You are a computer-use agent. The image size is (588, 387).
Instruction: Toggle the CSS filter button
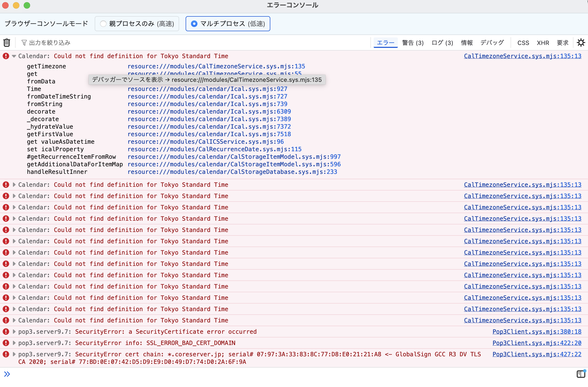coord(523,43)
